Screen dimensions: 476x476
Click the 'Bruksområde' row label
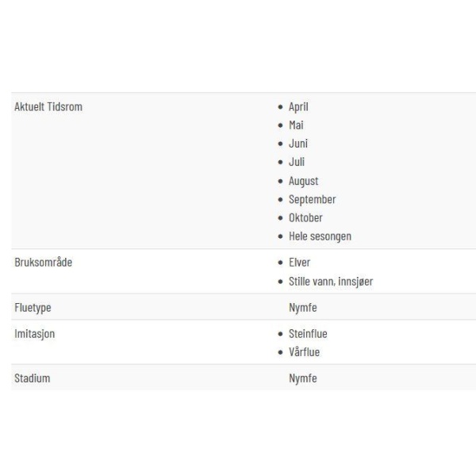pyautogui.click(x=44, y=263)
